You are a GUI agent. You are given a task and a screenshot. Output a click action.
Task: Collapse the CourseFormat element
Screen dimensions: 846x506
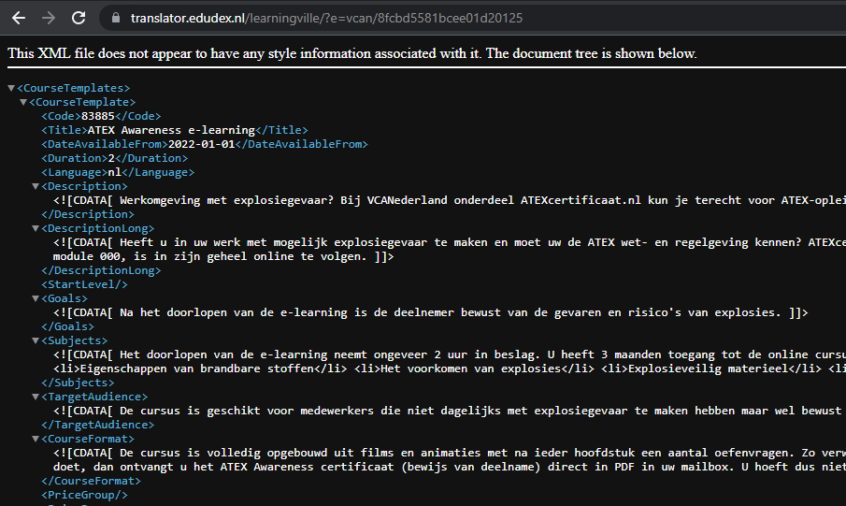click(36, 439)
